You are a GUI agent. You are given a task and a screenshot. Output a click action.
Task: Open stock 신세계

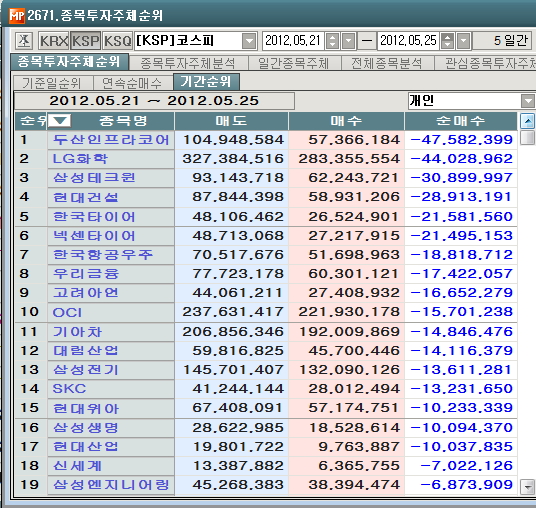[x=111, y=466]
